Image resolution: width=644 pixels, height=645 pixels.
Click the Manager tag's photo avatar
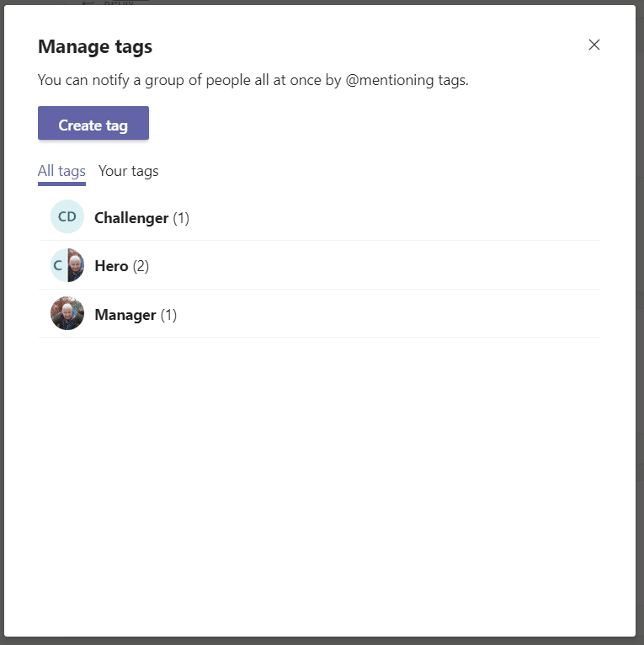pos(67,314)
